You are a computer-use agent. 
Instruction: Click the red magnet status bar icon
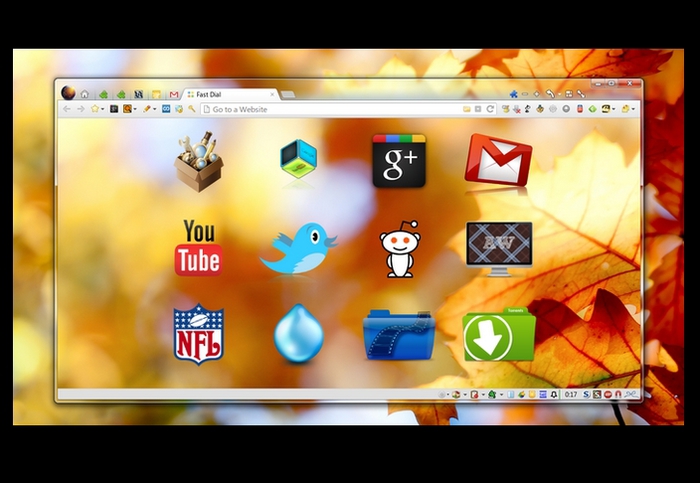618,395
